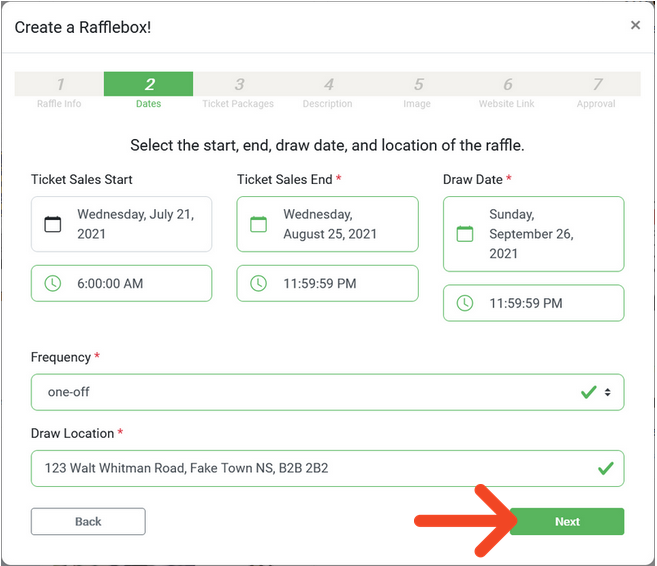This screenshot has width=657, height=566.
Task: Click the clock icon under Ticket Sales End
Action: point(259,284)
